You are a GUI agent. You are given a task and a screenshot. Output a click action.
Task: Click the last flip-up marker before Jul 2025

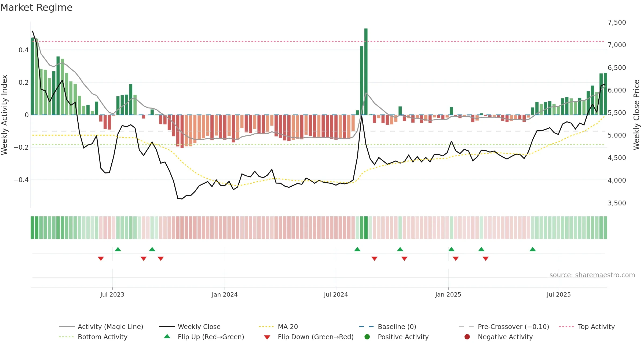click(533, 249)
